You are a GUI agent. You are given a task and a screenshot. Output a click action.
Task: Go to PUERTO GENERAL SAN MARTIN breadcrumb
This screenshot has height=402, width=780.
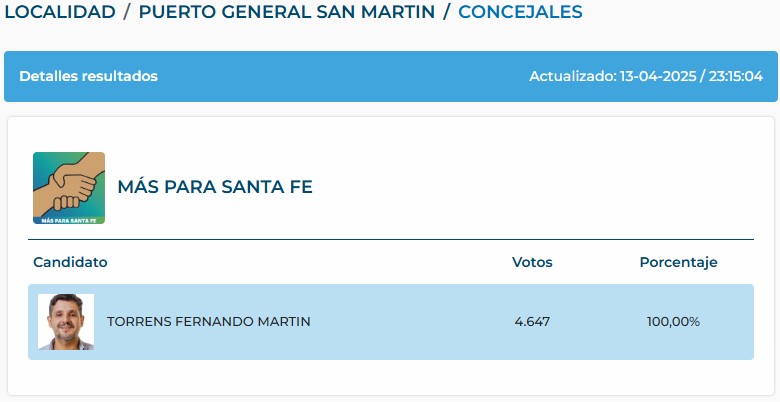coord(287,11)
